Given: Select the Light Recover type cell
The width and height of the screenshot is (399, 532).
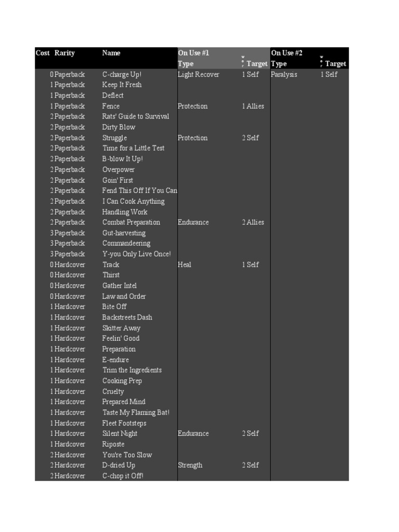Looking at the screenshot, I should pos(198,74).
